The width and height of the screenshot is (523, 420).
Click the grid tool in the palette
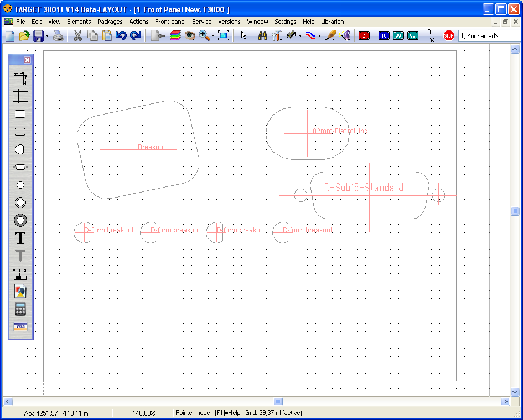(20, 96)
